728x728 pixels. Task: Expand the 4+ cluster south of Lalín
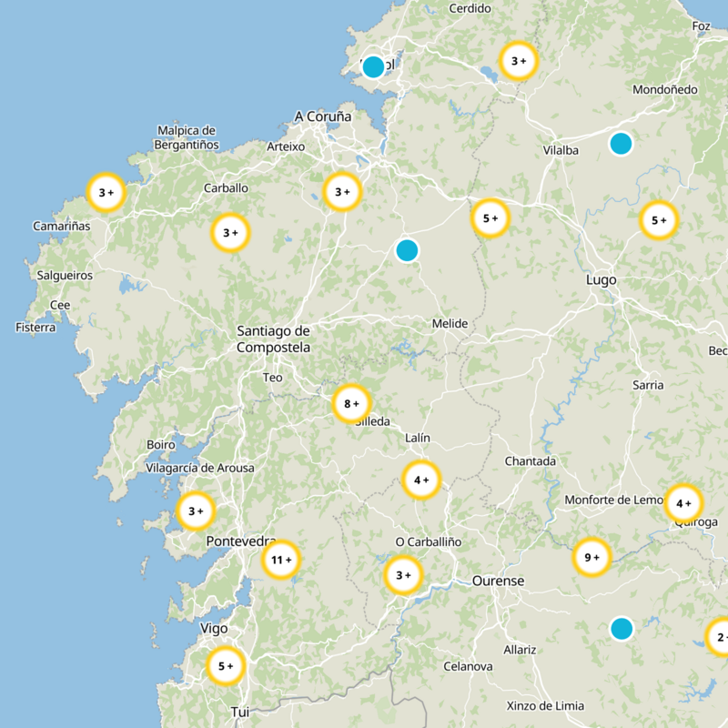pos(421,480)
